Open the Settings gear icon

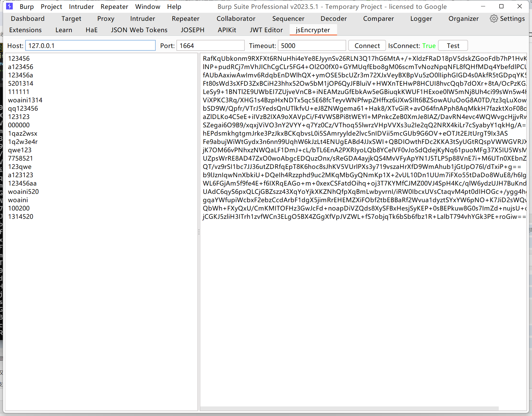coord(493,19)
